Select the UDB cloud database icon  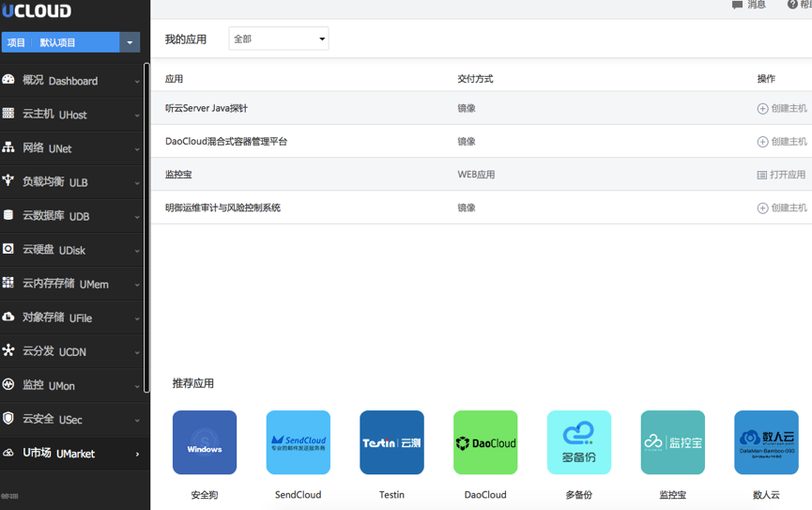coord(8,214)
